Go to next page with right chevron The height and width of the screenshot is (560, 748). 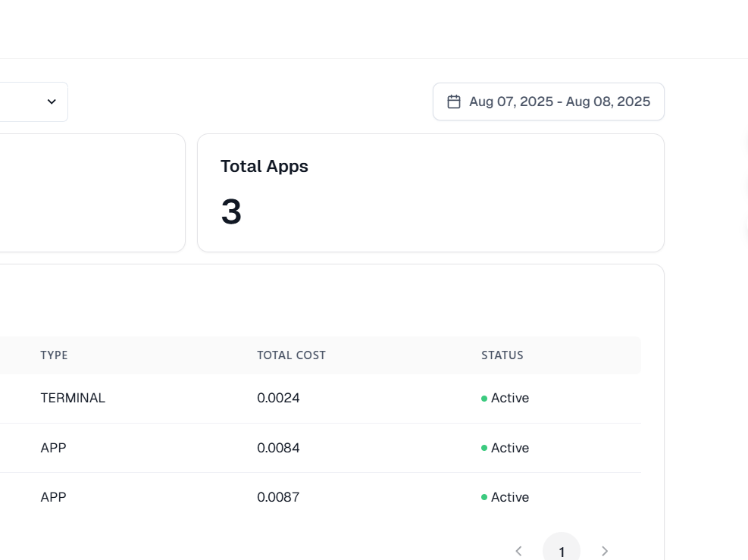click(x=605, y=552)
